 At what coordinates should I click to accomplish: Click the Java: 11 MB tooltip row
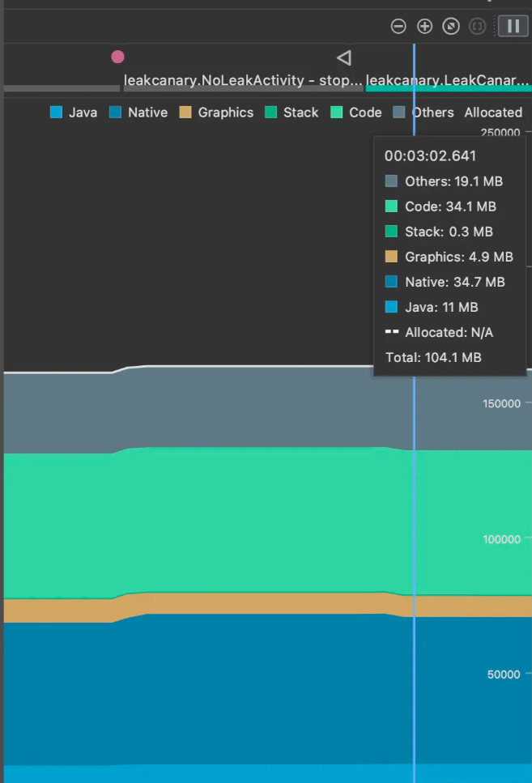(432, 307)
